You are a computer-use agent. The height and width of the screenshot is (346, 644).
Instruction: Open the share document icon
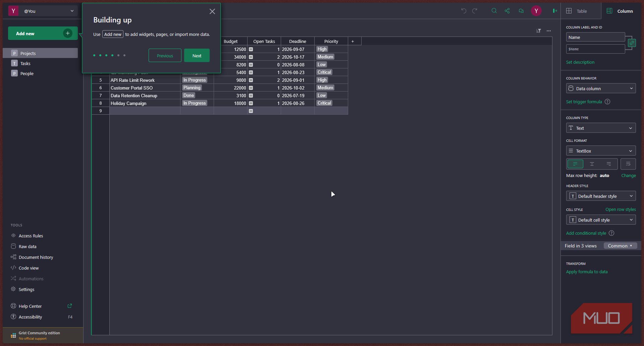(507, 11)
